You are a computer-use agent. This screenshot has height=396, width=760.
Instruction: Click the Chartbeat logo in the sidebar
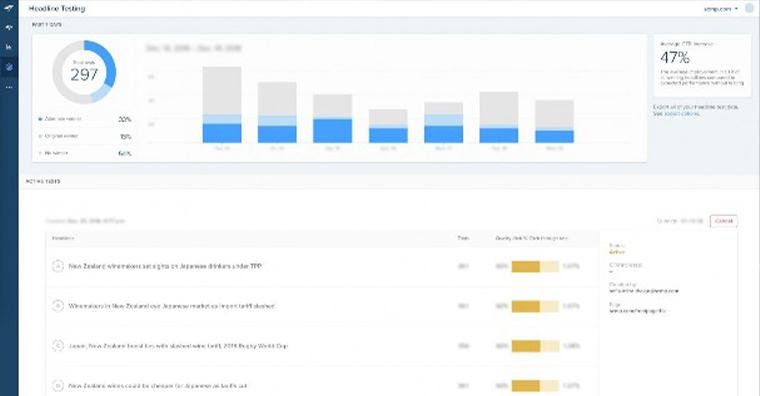(9, 8)
